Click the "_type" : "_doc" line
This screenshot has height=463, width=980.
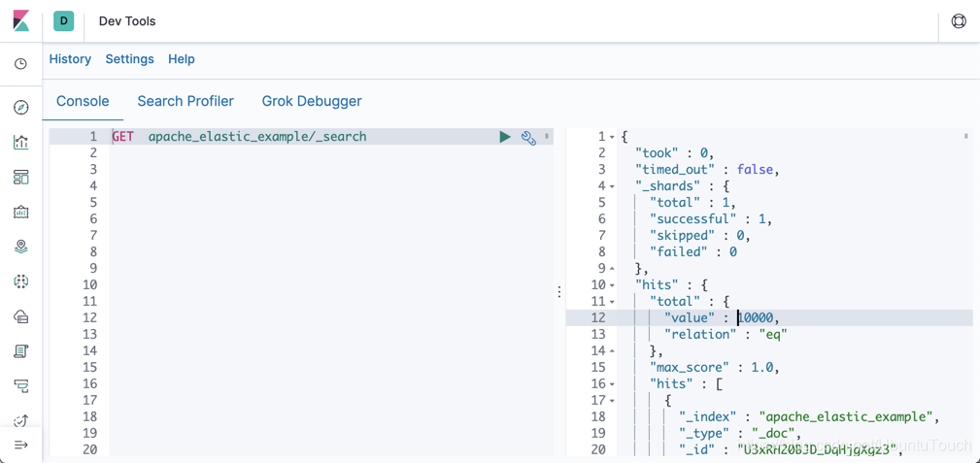coord(741,434)
